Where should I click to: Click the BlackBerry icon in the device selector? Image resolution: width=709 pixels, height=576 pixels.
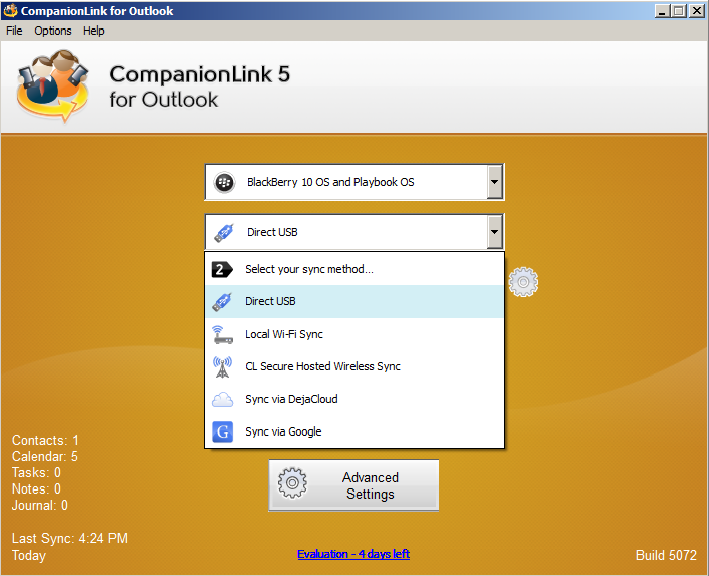coord(224,182)
